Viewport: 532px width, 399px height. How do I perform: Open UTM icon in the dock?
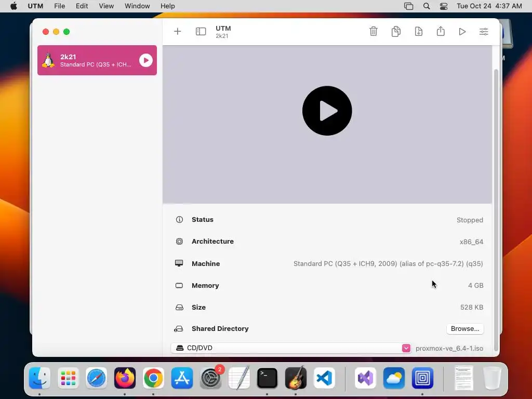(422, 378)
